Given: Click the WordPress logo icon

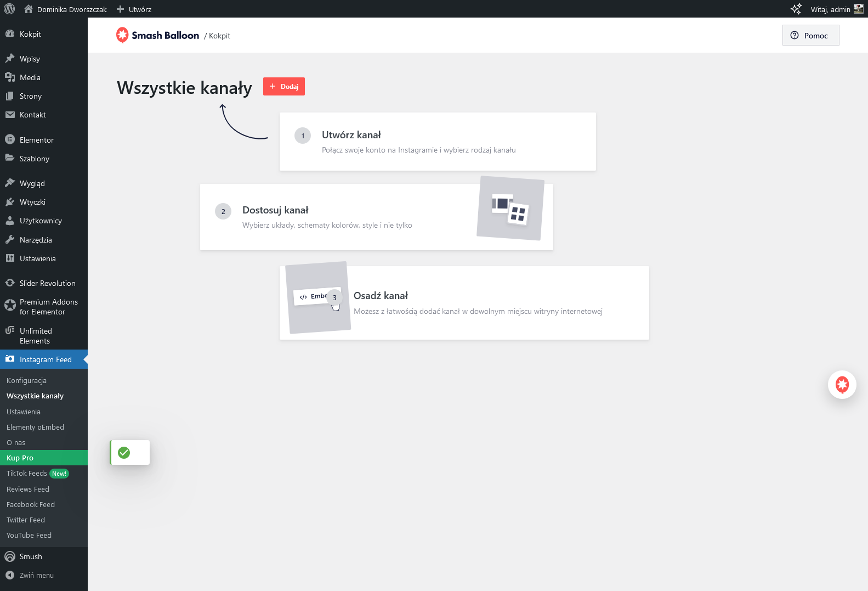Looking at the screenshot, I should point(9,9).
